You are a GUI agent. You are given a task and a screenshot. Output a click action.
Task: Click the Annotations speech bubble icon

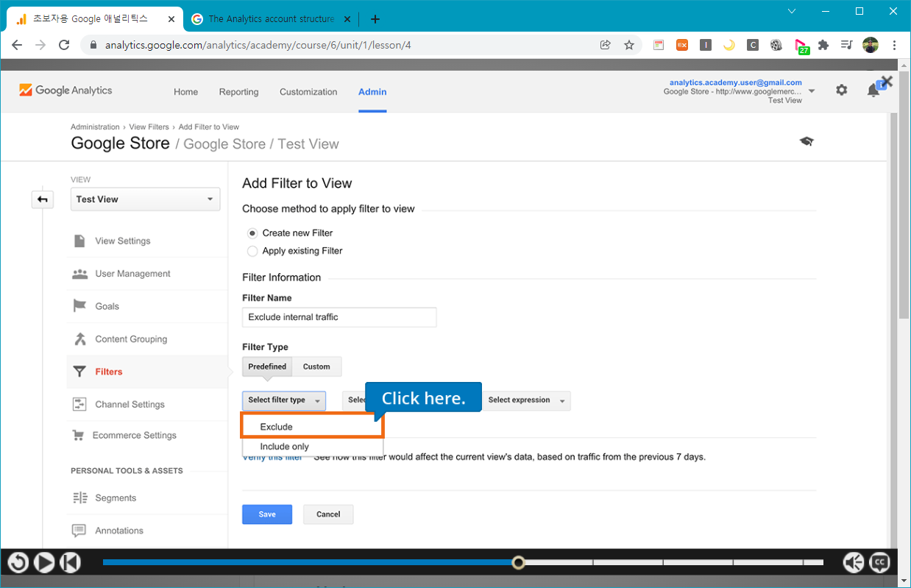(x=79, y=531)
